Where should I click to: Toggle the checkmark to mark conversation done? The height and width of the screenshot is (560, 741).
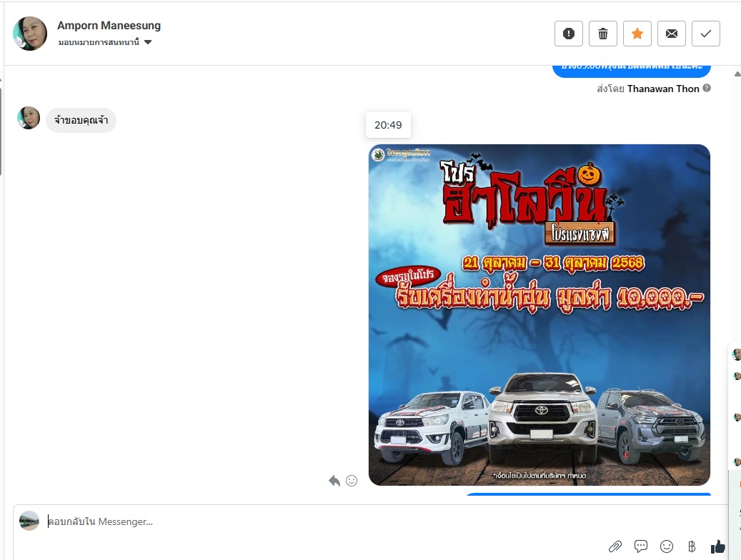click(x=706, y=34)
